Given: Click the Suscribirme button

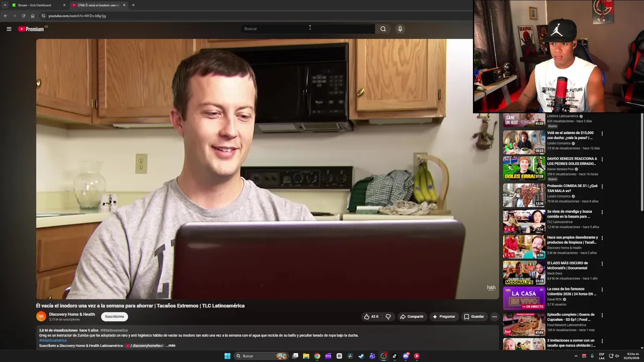Looking at the screenshot, I should (x=114, y=316).
